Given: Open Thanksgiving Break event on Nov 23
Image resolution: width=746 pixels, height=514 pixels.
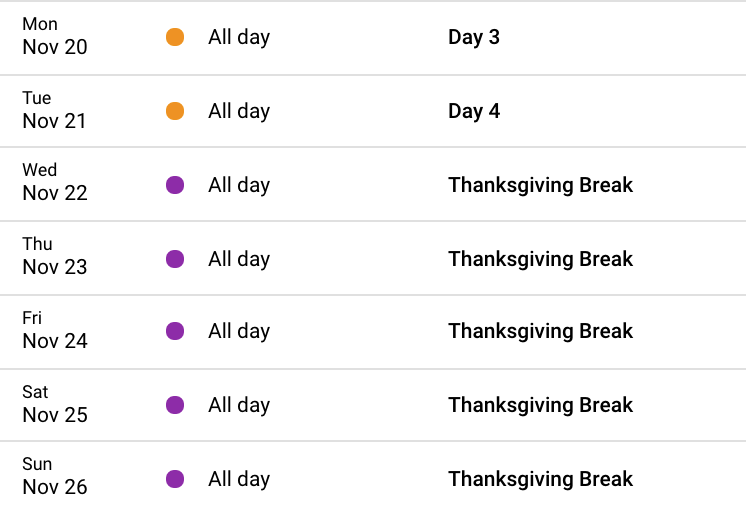Looking at the screenshot, I should click(x=540, y=259).
